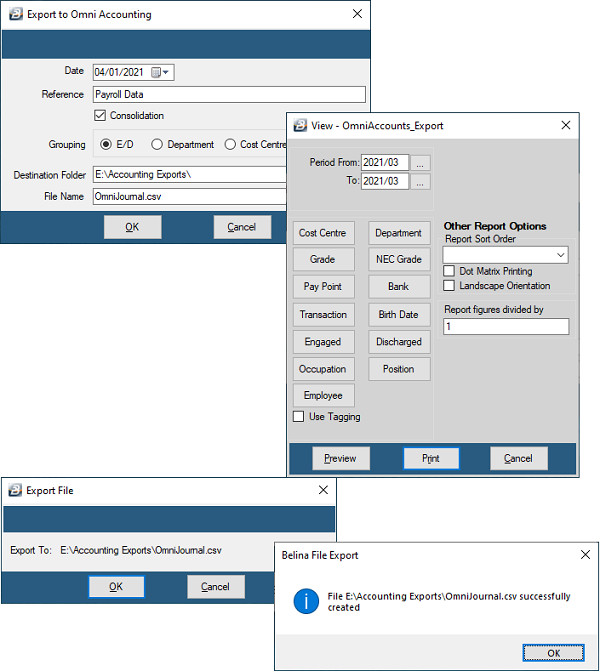
Task: Close the View OmniAccounts_Export window
Action: [566, 125]
